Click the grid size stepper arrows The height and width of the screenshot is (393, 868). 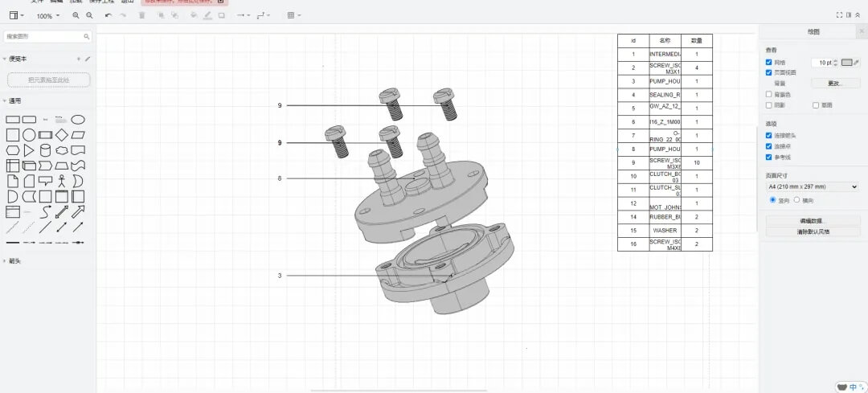(837, 63)
